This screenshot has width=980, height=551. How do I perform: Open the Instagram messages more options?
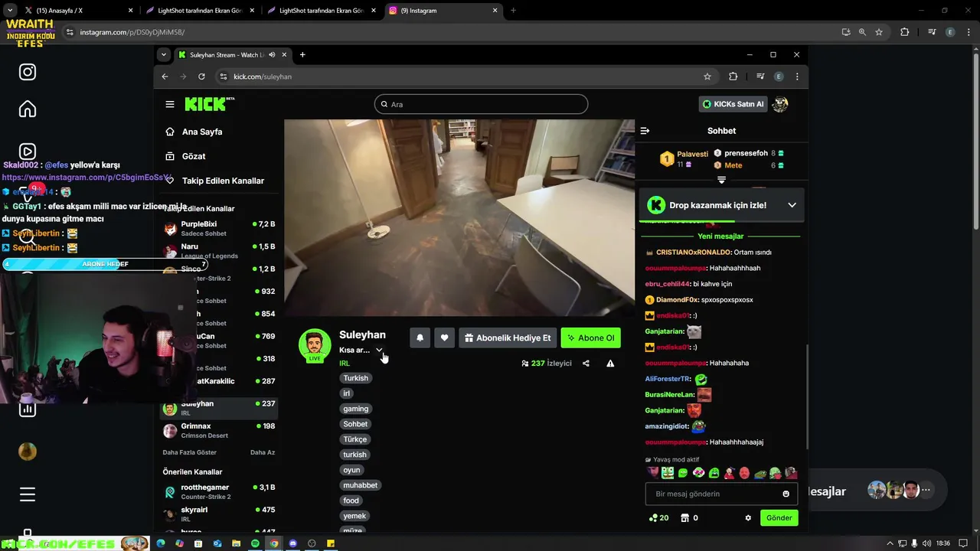926,491
